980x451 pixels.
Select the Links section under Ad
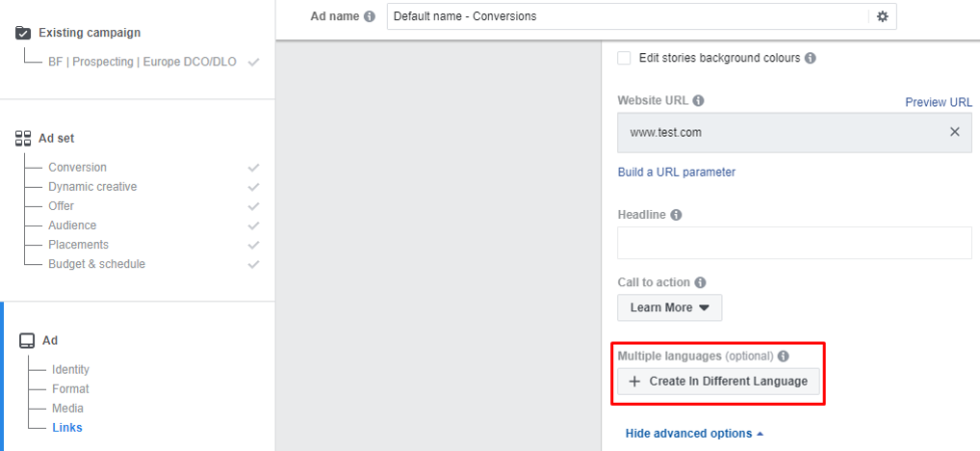point(66,428)
